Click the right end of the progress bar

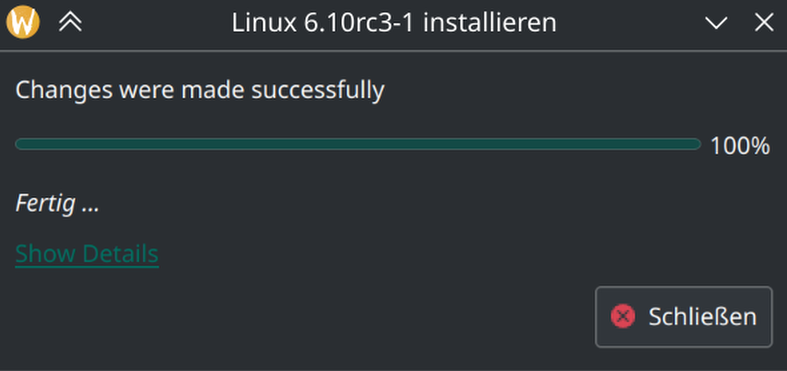[x=694, y=145]
